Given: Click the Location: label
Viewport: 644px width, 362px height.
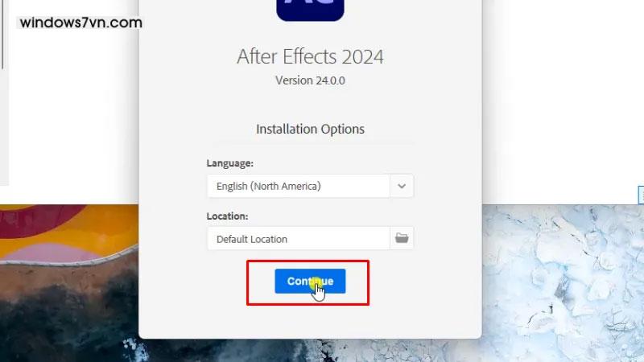Looking at the screenshot, I should 227,216.
